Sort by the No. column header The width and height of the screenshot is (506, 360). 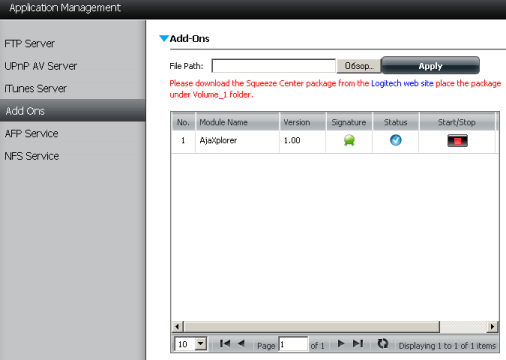coord(183,122)
